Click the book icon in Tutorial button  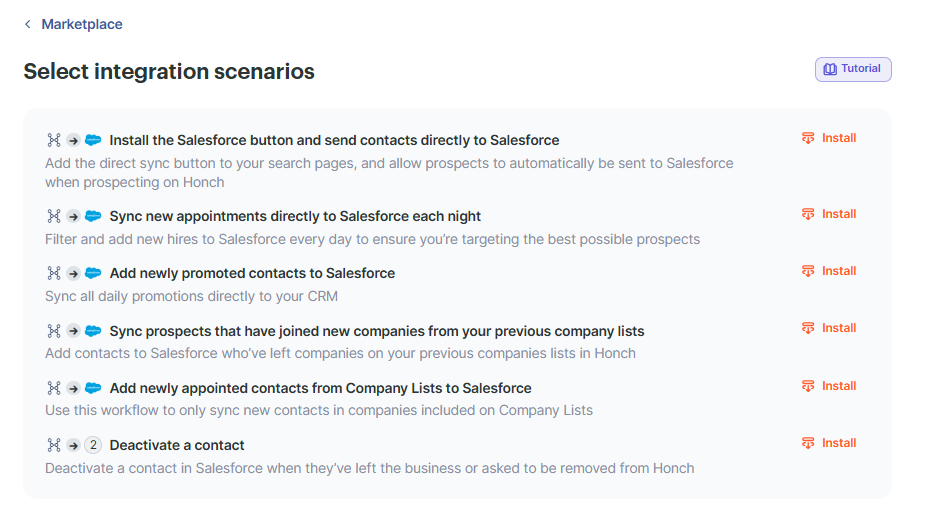[830, 70]
